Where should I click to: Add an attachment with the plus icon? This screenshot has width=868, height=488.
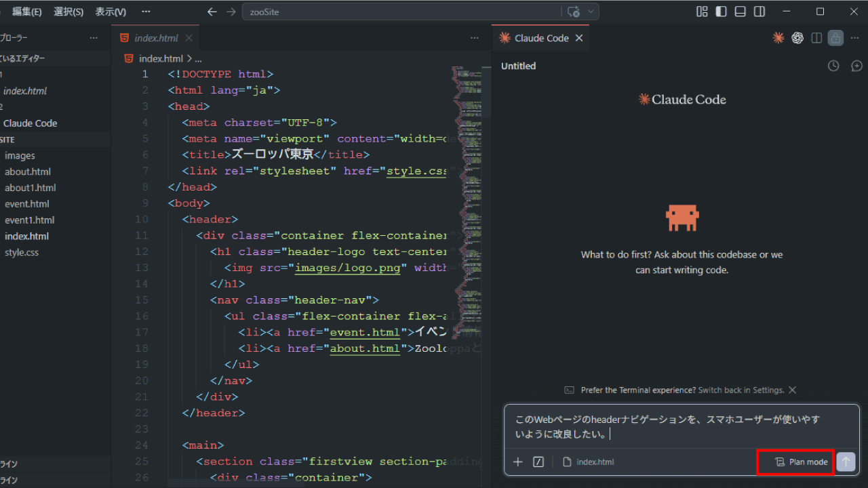coord(518,462)
